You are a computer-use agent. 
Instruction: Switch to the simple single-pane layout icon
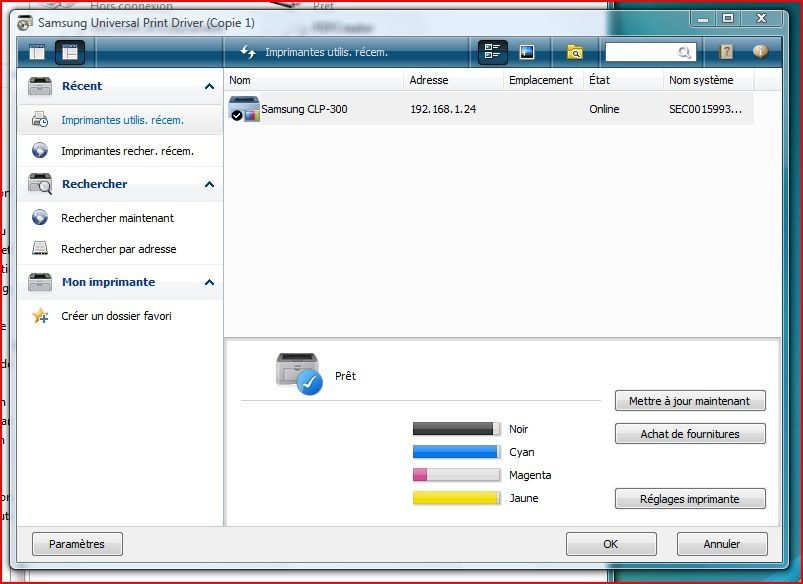[x=37, y=52]
